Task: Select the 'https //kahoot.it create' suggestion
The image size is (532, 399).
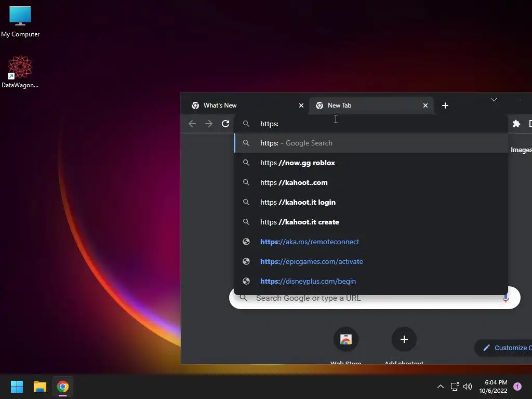Action: 371,222
